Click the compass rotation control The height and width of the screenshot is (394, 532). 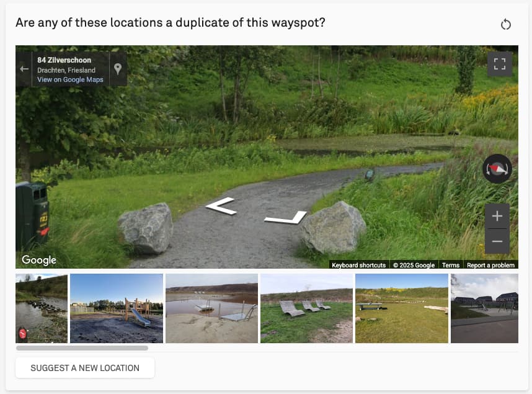pyautogui.click(x=497, y=169)
